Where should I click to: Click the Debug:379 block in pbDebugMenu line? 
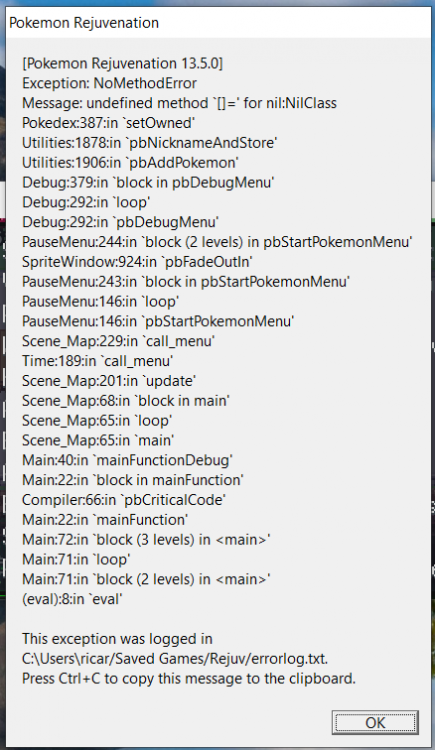[148, 183]
